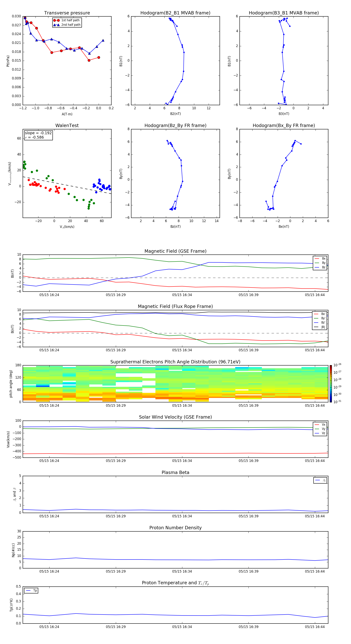Screen dimensions: 351x644
Task: Click 'Hodogram(B2_B1 MVAB frame)' title
Action: [x=175, y=13]
